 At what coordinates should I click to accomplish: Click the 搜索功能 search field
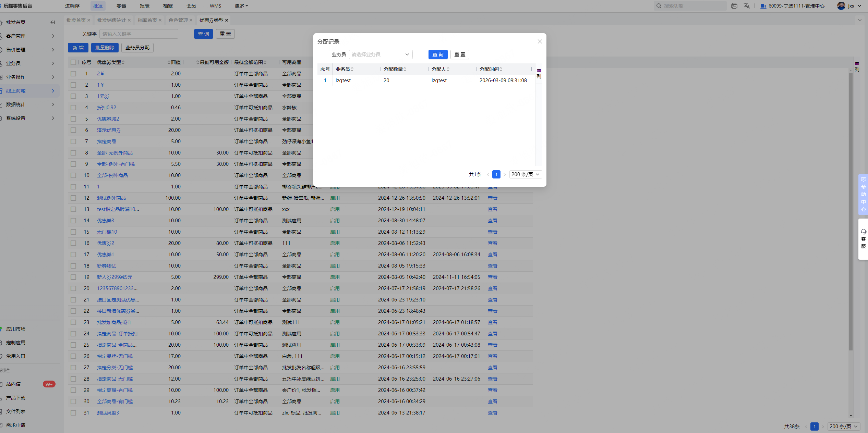click(x=691, y=6)
